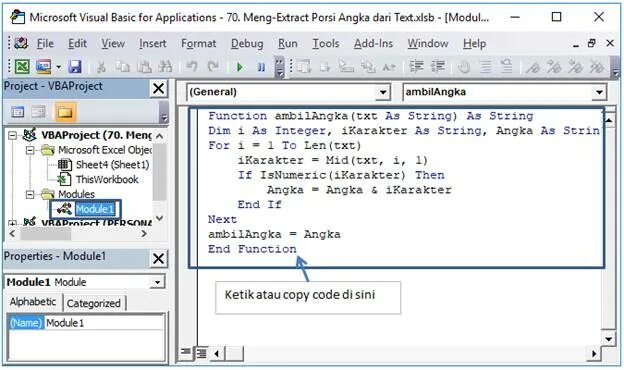Toggle bookmark with the flag icon

pos(533,67)
